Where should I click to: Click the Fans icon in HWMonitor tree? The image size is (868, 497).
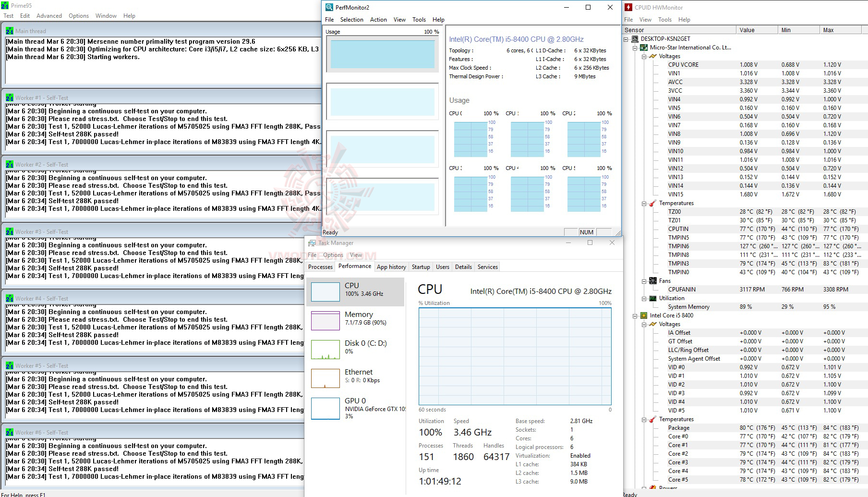click(653, 281)
